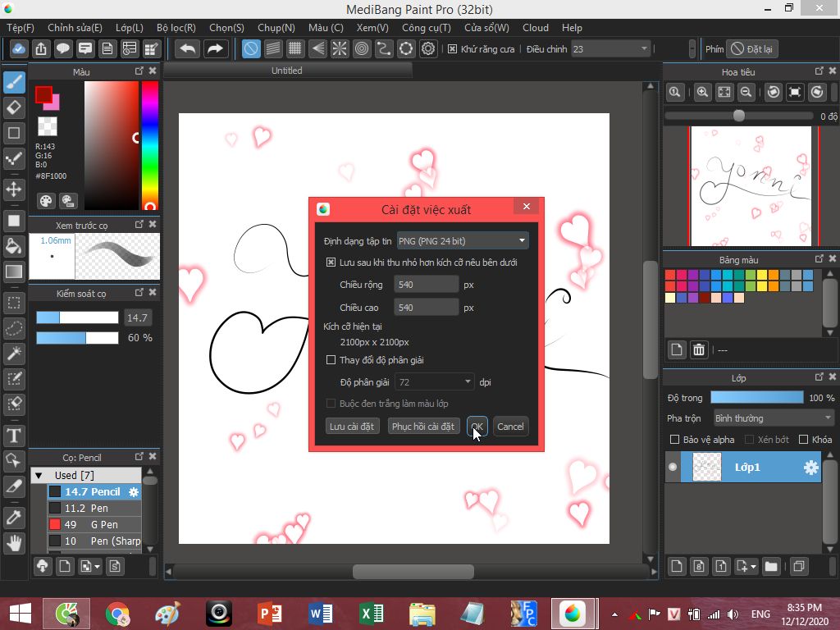Click the Lưu cài đặt button
Image resolution: width=840 pixels, height=630 pixels.
point(352,427)
